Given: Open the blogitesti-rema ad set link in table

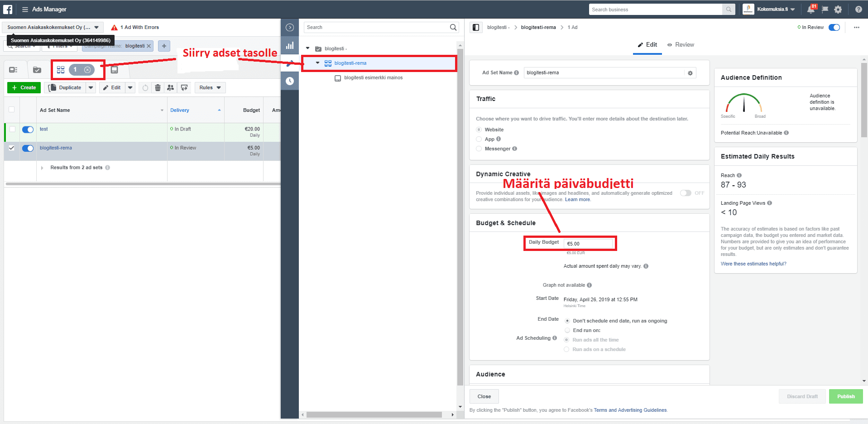Looking at the screenshot, I should (56, 148).
